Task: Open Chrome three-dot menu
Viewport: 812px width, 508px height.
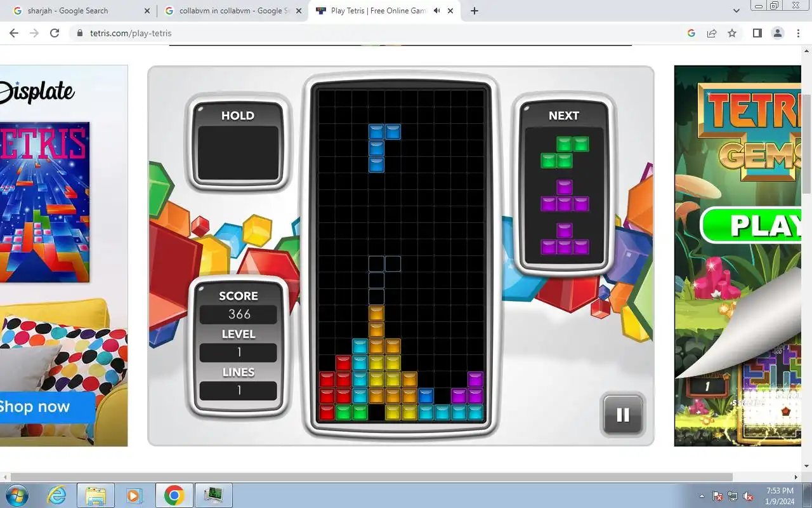Action: click(798, 33)
